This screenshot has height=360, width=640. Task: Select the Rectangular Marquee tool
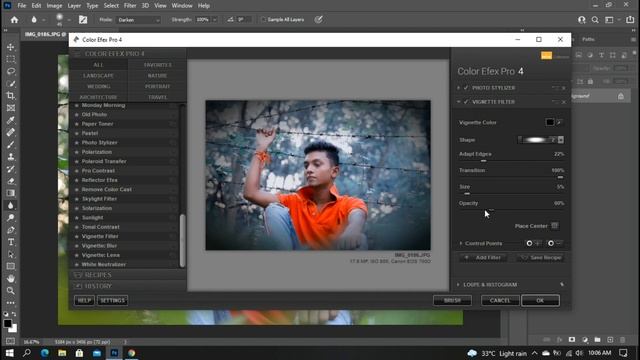click(x=11, y=59)
